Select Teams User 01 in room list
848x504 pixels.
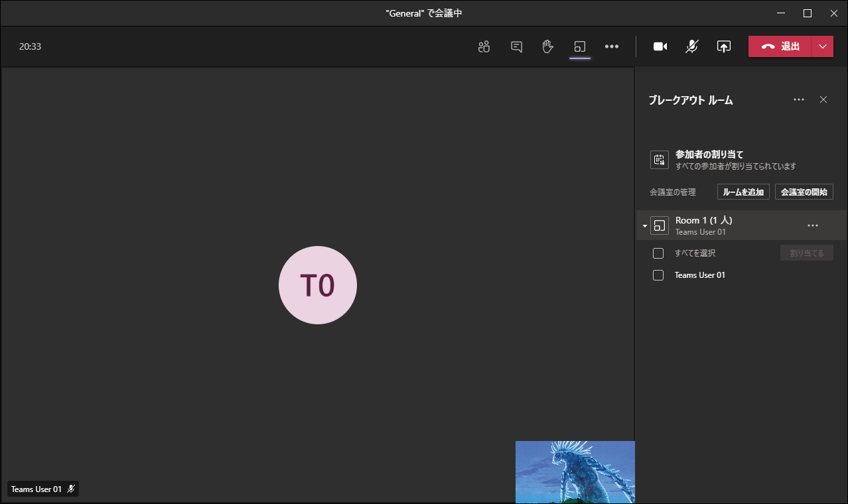700,275
